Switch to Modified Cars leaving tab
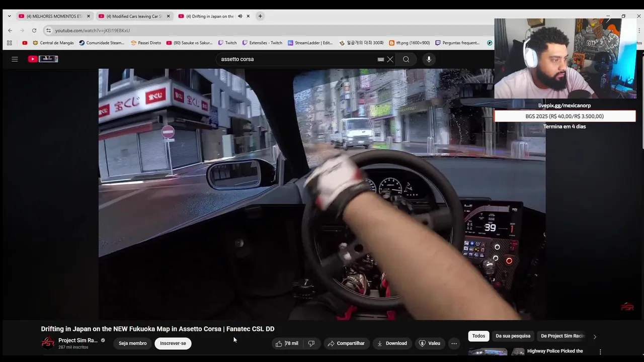Image resolution: width=644 pixels, height=362 pixels. pyautogui.click(x=135, y=16)
